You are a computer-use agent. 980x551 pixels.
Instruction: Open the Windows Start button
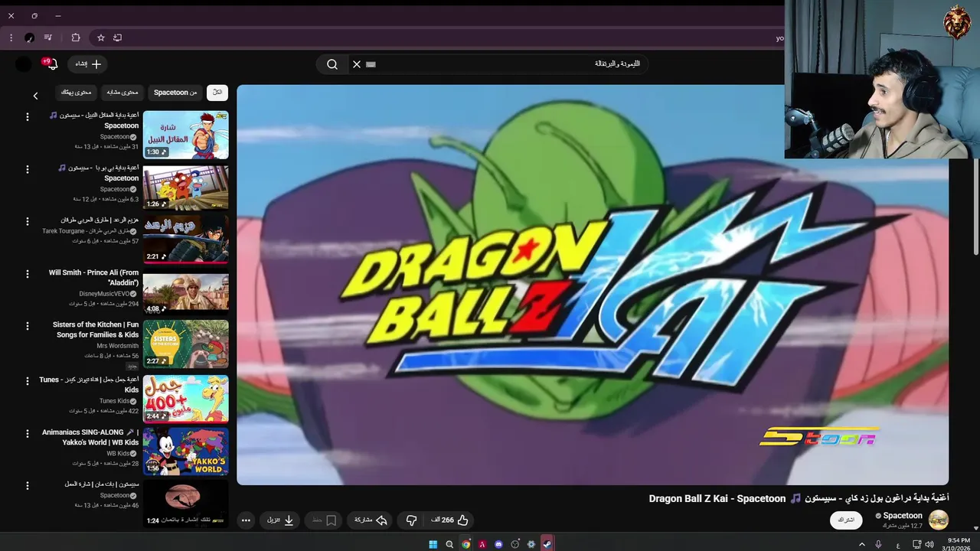click(x=433, y=544)
